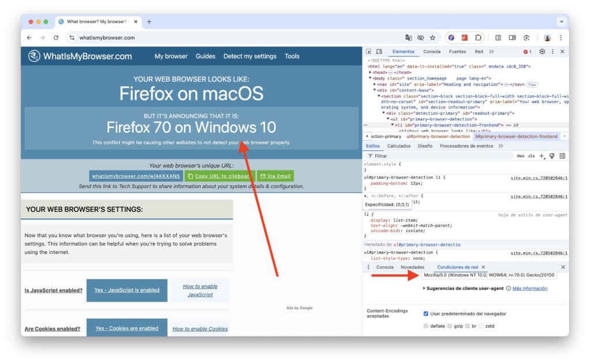Open the Extensions puzzle piece menu
Viewport: 590px width, 364px height.
[478, 37]
